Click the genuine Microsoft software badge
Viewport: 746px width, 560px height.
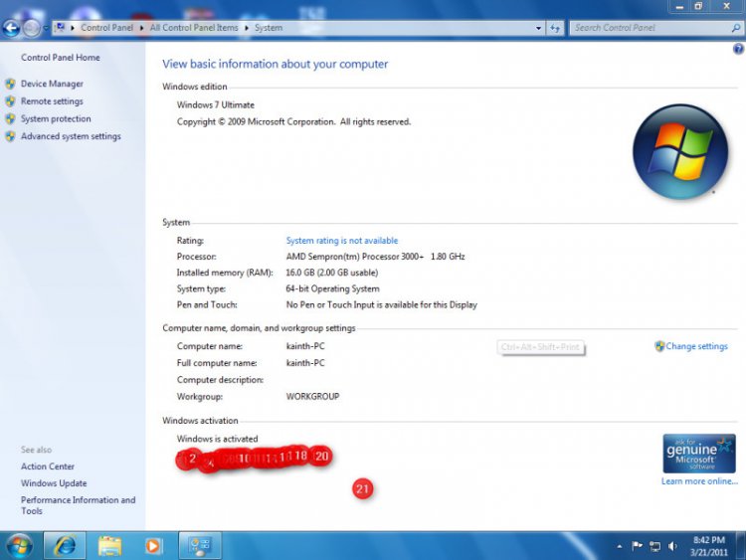(699, 454)
